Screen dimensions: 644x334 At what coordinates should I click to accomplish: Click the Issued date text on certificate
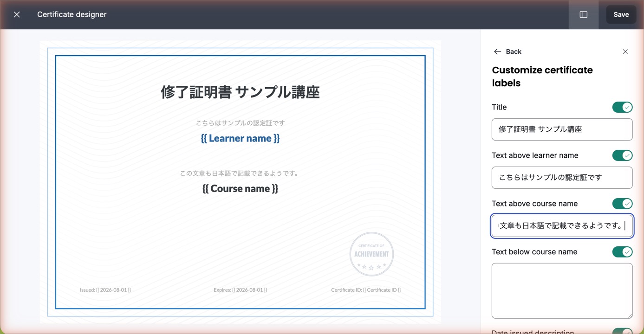105,290
